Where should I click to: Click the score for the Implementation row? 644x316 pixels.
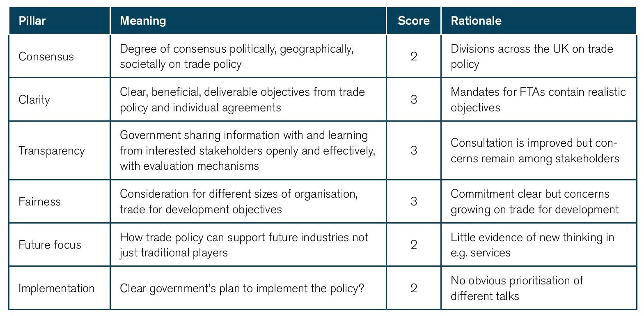pos(413,288)
